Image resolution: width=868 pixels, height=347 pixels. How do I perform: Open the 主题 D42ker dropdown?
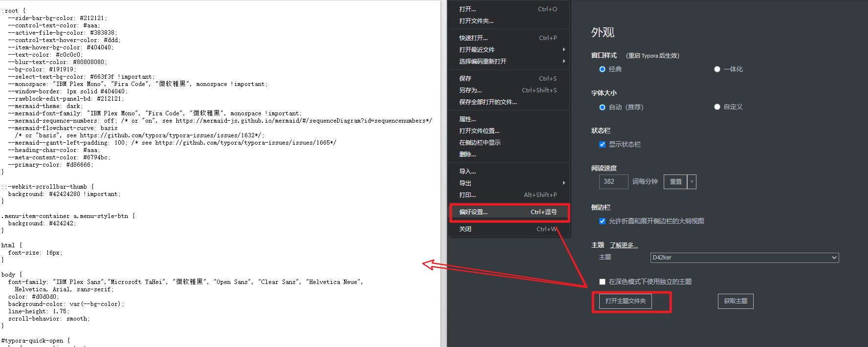744,258
